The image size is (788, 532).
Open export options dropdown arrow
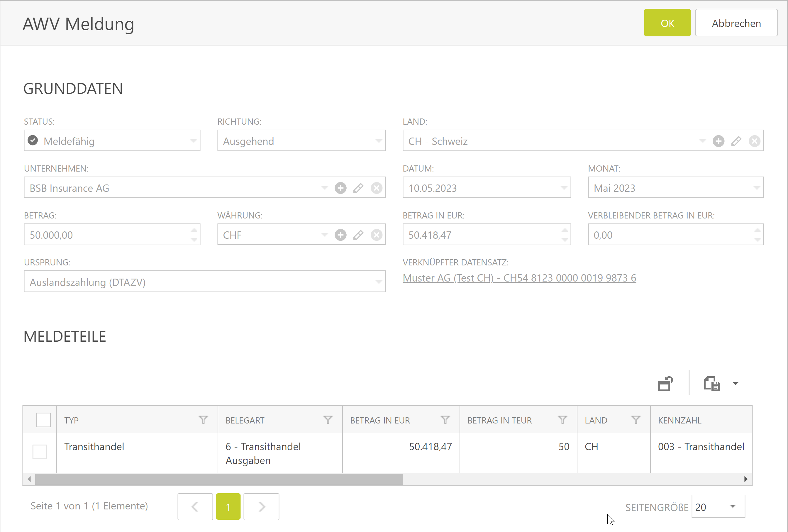(736, 384)
